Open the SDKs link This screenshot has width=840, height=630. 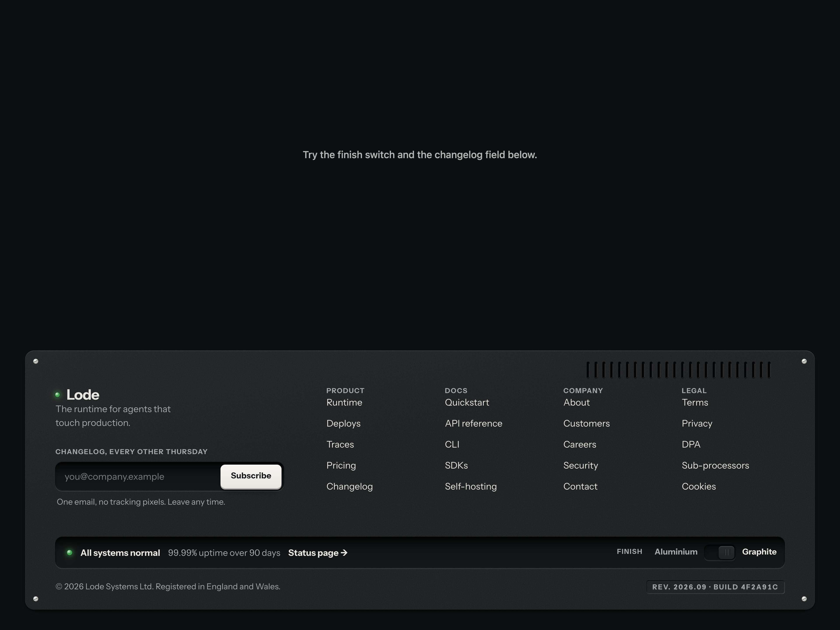click(457, 465)
